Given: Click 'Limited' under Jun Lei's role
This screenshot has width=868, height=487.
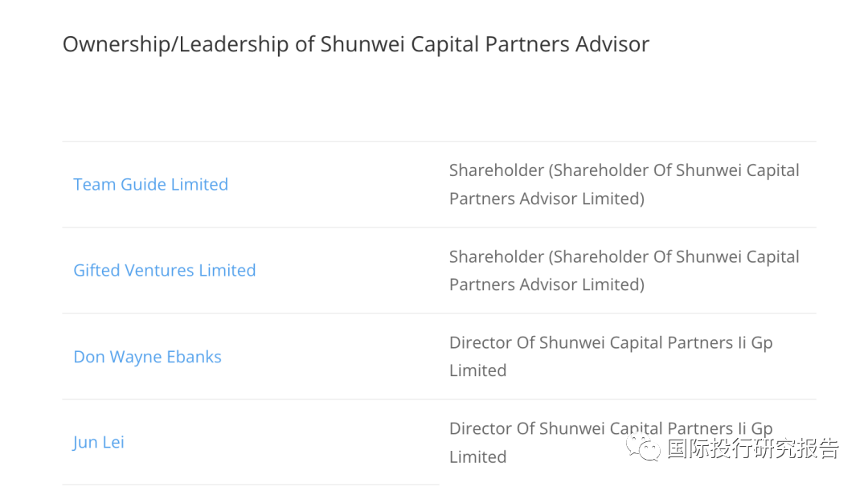Looking at the screenshot, I should 477,456.
